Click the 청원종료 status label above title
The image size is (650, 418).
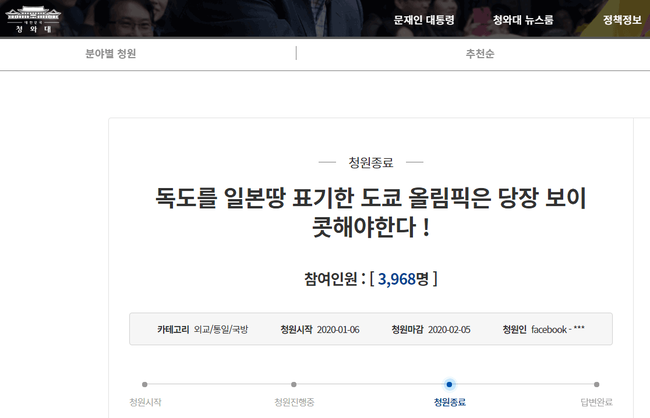(371, 162)
